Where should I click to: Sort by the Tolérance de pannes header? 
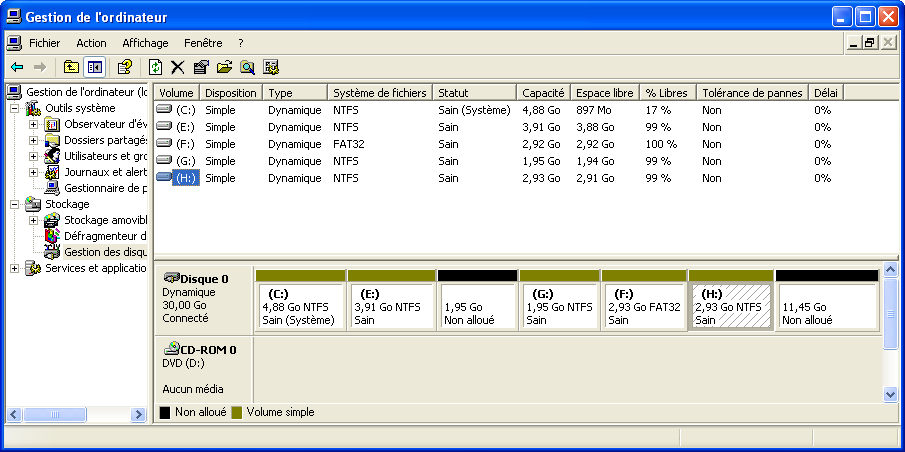(753, 93)
